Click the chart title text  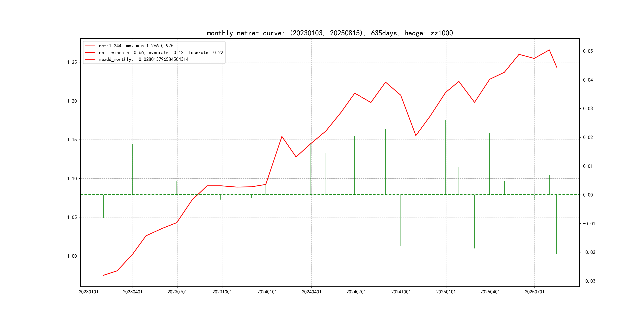pos(330,33)
